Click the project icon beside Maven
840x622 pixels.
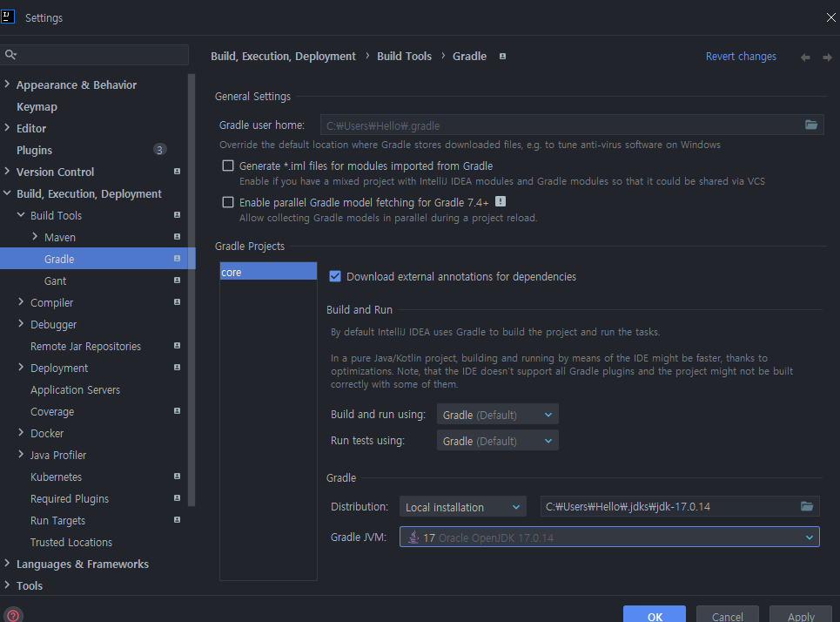tap(177, 236)
